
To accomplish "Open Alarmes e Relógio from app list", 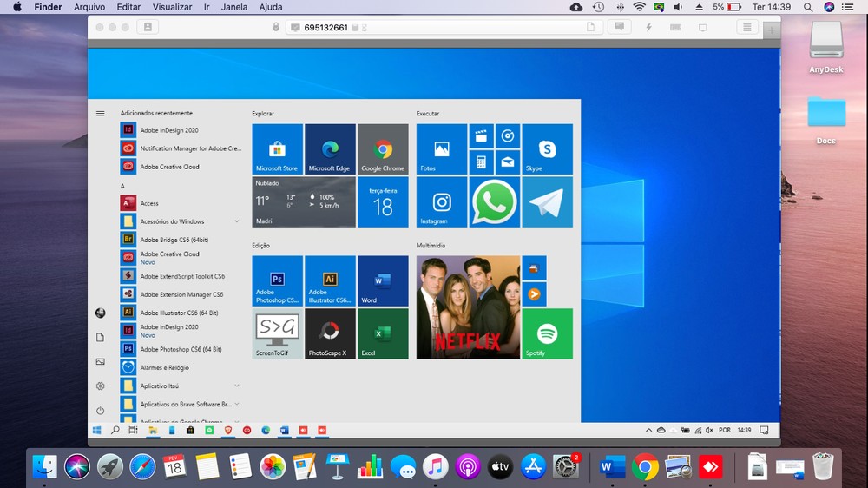I will click(164, 367).
